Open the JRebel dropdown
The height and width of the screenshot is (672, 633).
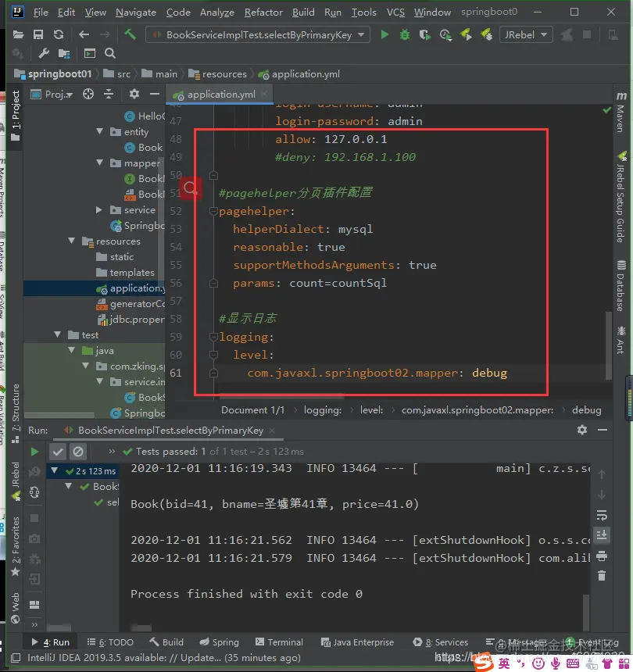(x=526, y=34)
